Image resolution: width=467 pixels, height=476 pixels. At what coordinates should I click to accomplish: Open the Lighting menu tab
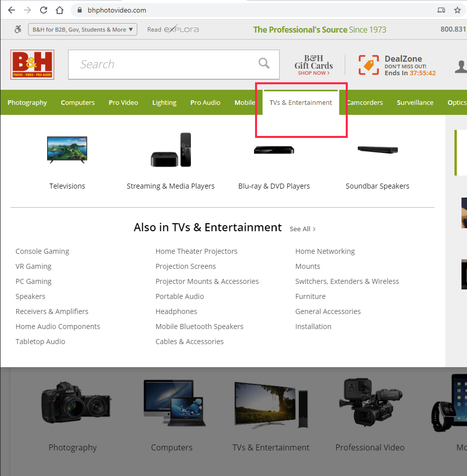click(164, 103)
